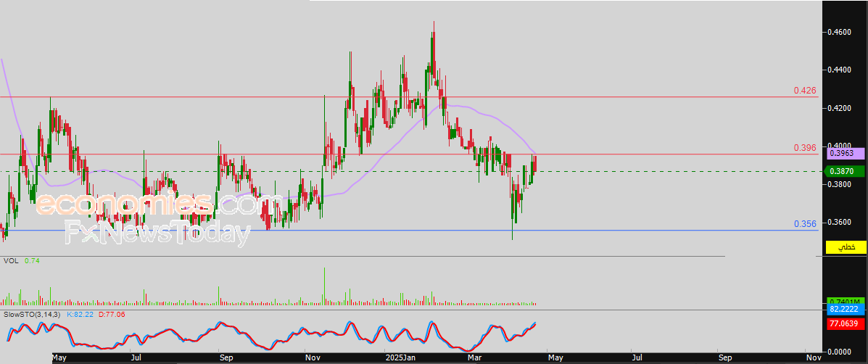Select the VOL indicator label
The width and height of the screenshot is (868, 364).
point(11,260)
